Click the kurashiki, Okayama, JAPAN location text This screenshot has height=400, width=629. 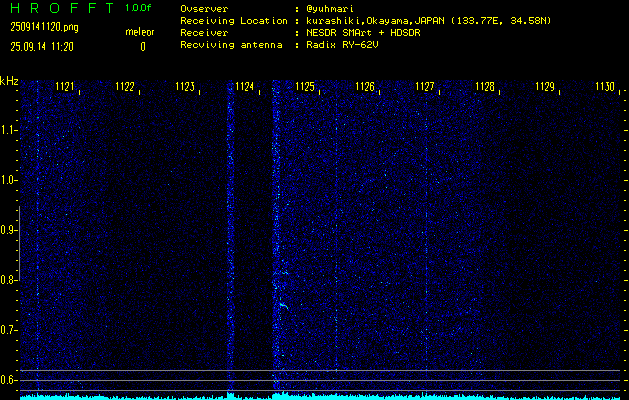click(429, 21)
